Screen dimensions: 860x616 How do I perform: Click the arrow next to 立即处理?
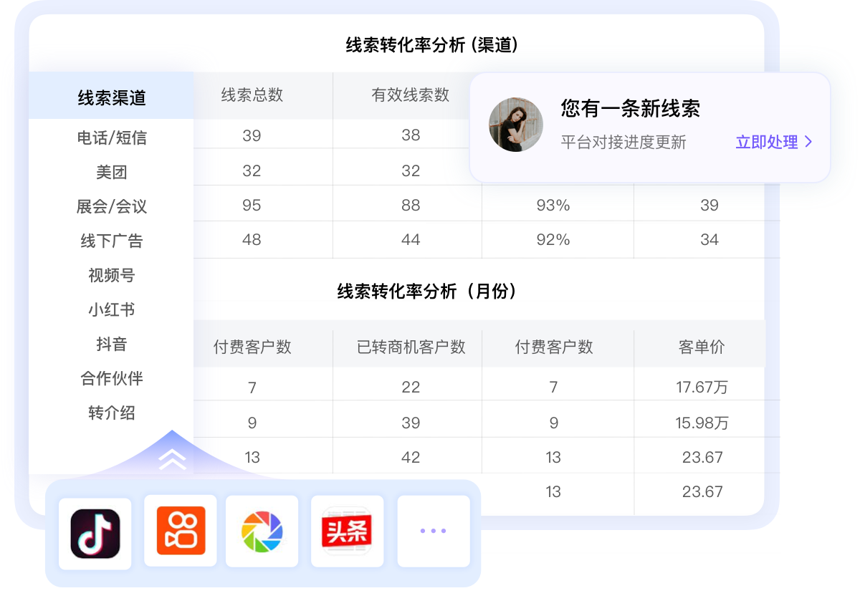point(811,143)
